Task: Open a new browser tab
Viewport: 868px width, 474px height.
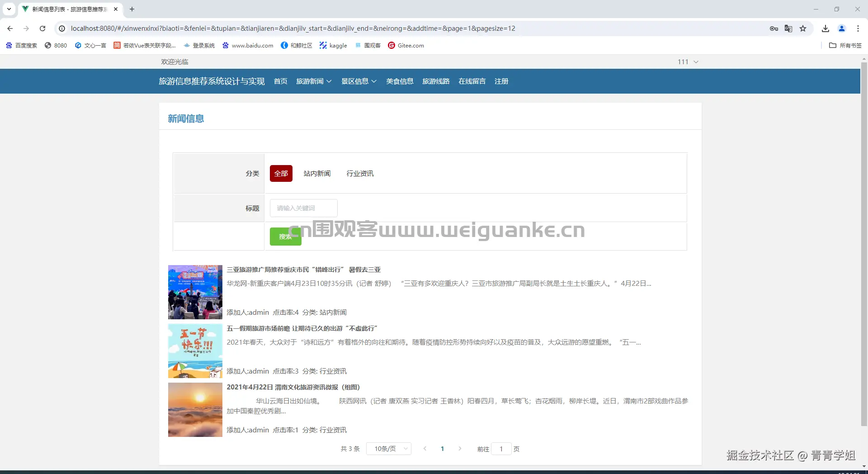Action: point(132,9)
